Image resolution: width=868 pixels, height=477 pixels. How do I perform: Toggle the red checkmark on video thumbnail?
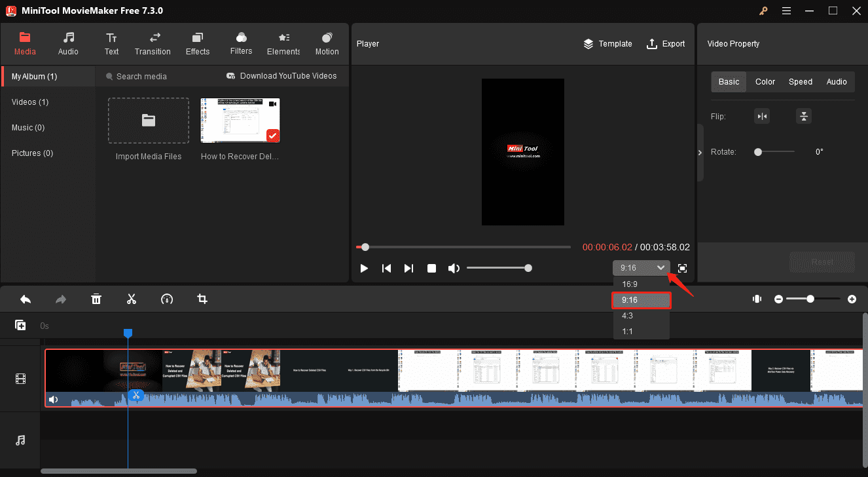[x=273, y=136]
